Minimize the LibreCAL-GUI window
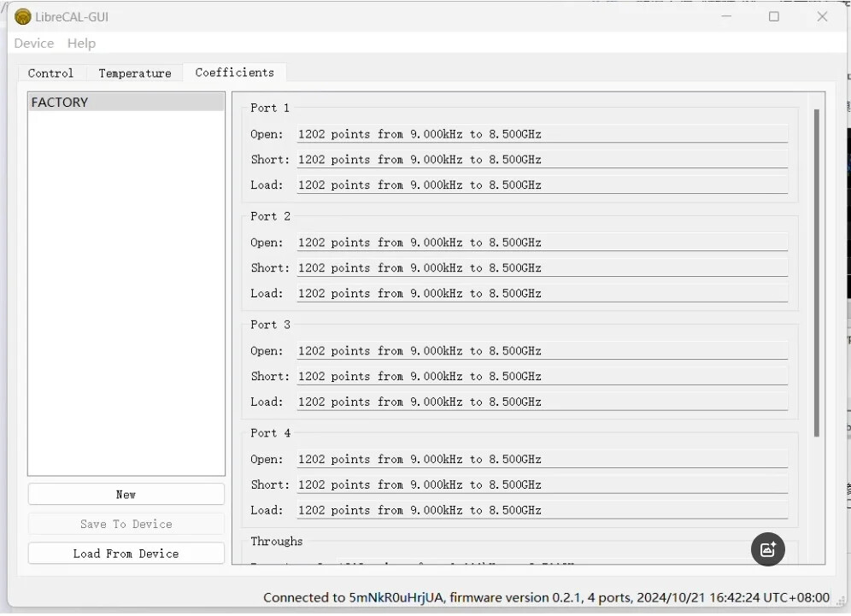851x616 pixels. [x=726, y=16]
